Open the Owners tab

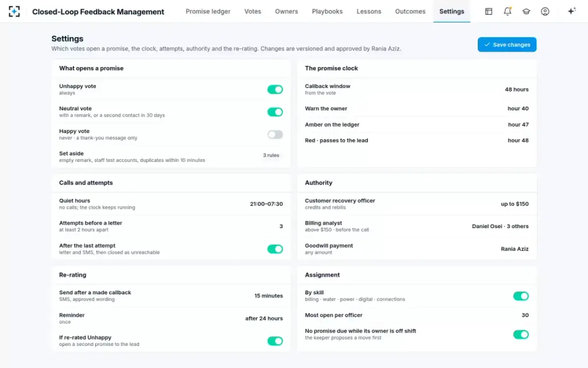point(287,11)
